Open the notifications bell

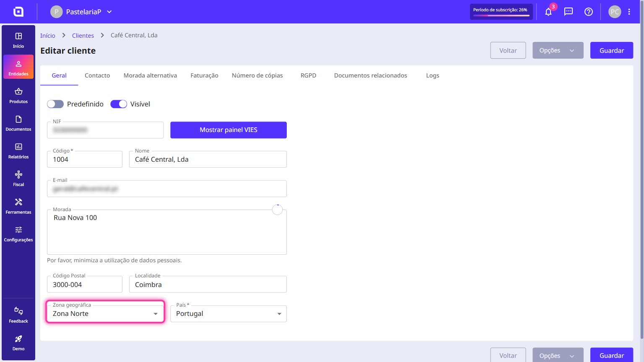548,12
